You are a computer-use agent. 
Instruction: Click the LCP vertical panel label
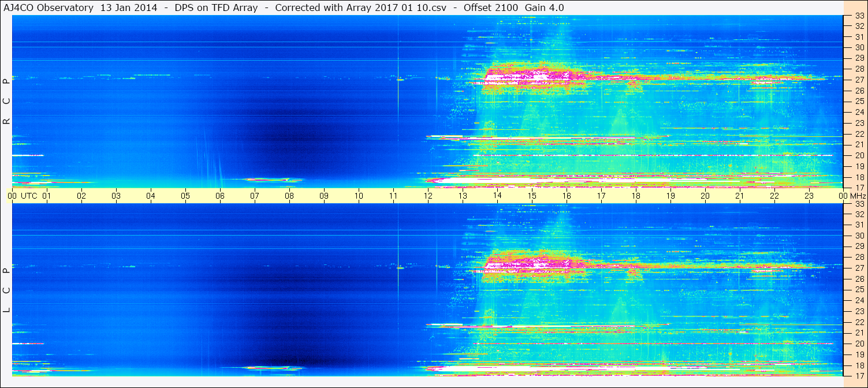[x=6, y=289]
